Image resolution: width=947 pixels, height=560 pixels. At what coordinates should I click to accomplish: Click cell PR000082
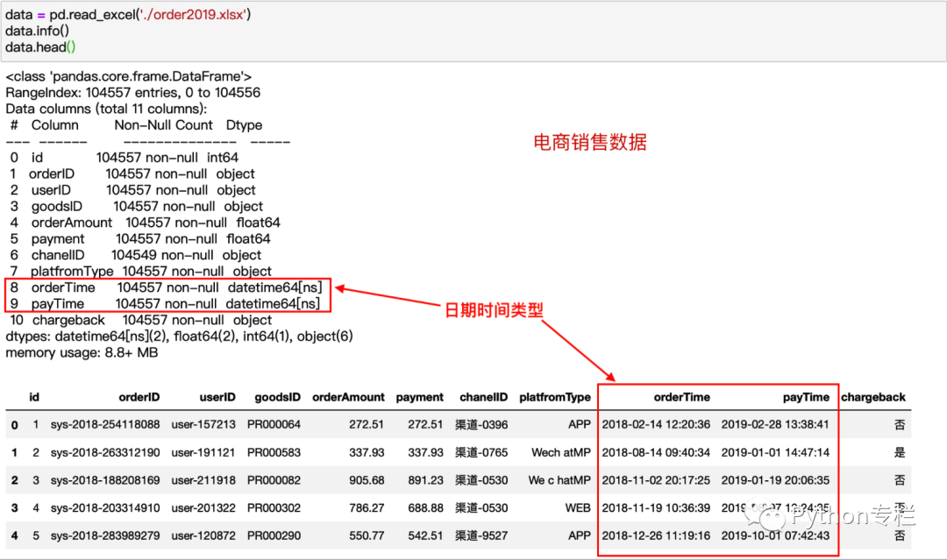click(x=274, y=480)
